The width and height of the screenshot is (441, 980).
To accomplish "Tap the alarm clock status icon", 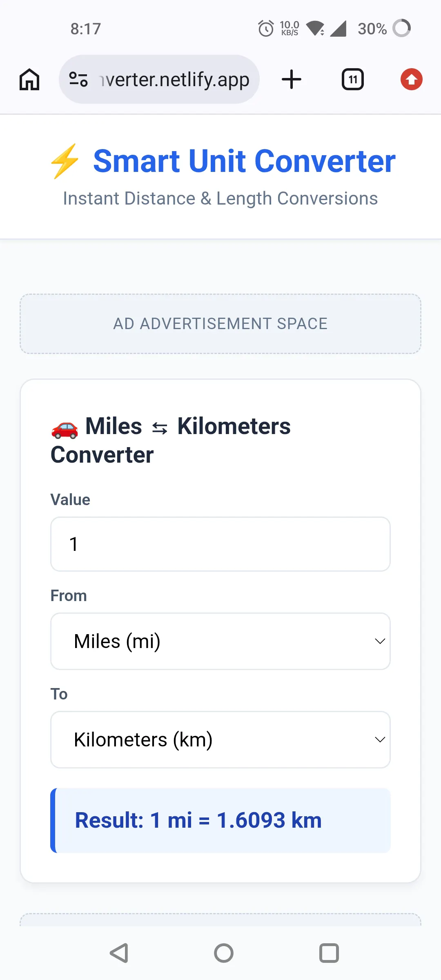I will (x=266, y=29).
